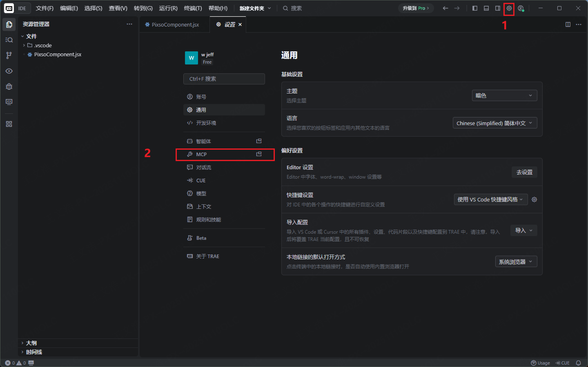Click 升级到 Pro in the title bar
Viewport: 588px width, 367px height.
[x=415, y=8]
